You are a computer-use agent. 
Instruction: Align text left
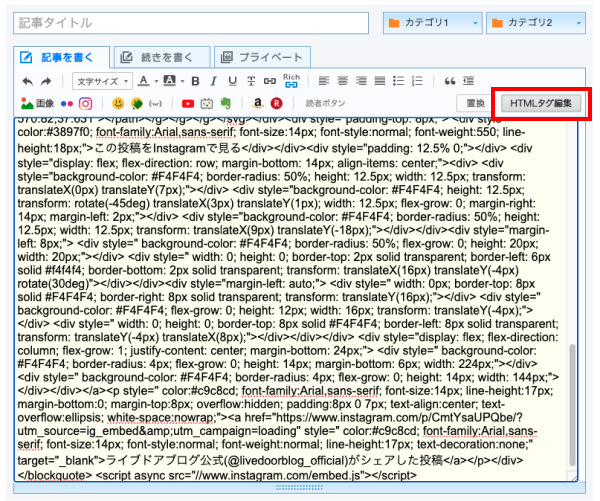point(324,81)
